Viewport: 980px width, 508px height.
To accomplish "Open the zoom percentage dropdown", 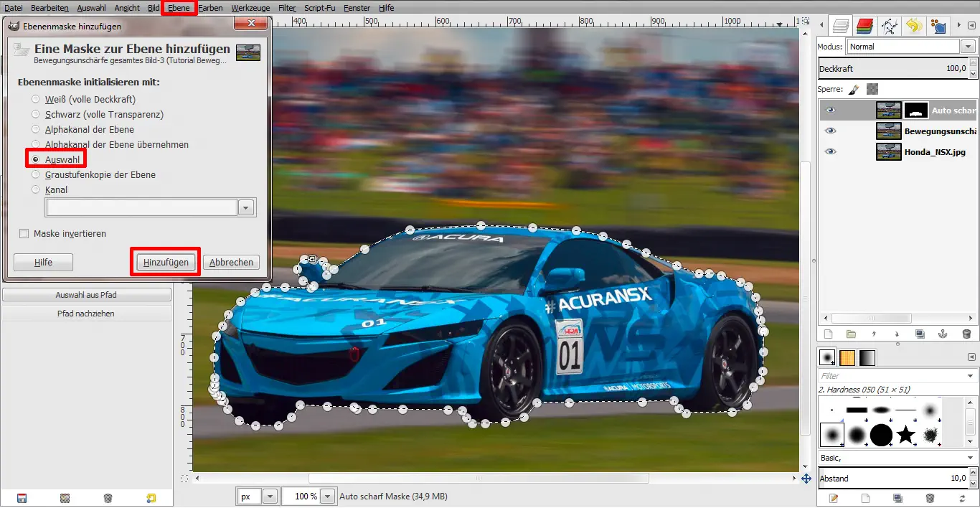I will coord(327,497).
